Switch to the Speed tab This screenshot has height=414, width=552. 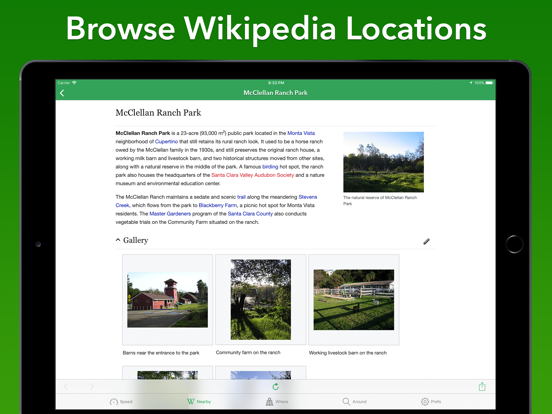coord(121,402)
